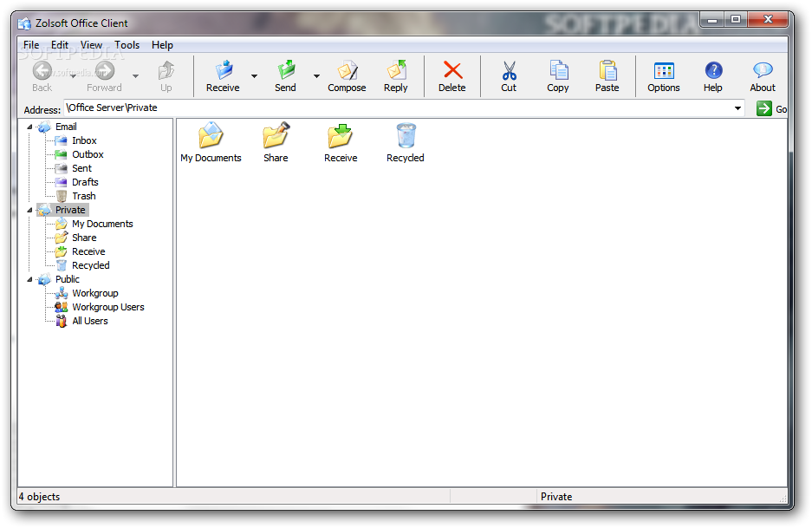Viewport: 812px width, 528px height.
Task: Select Receive under Private in tree
Action: coord(88,251)
